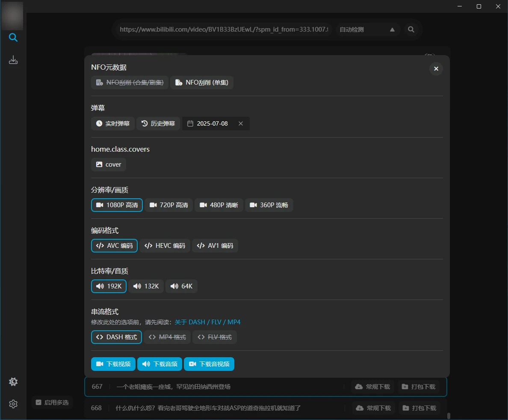Click 打包下载 for item 668
Image resolution: width=508 pixels, height=420 pixels.
point(419,408)
